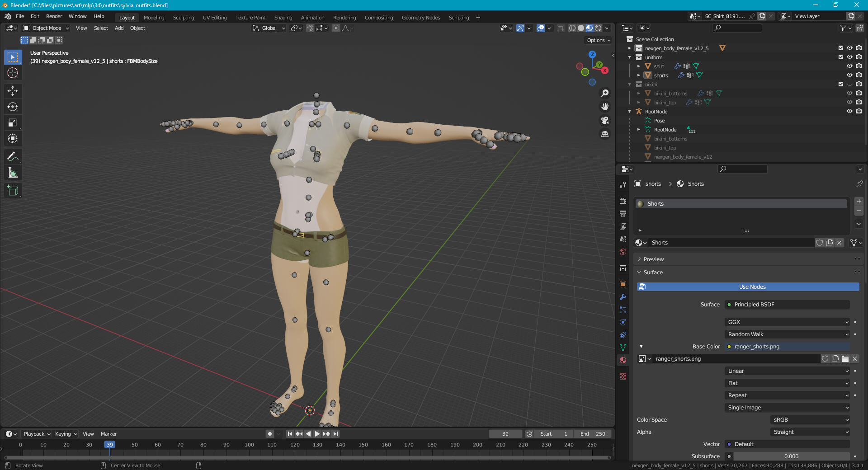Open the GGX distribution dropdown
This screenshot has width=868, height=470.
788,322
